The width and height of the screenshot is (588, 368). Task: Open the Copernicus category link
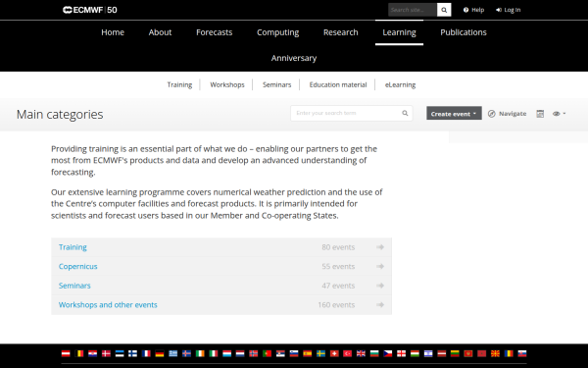78,266
